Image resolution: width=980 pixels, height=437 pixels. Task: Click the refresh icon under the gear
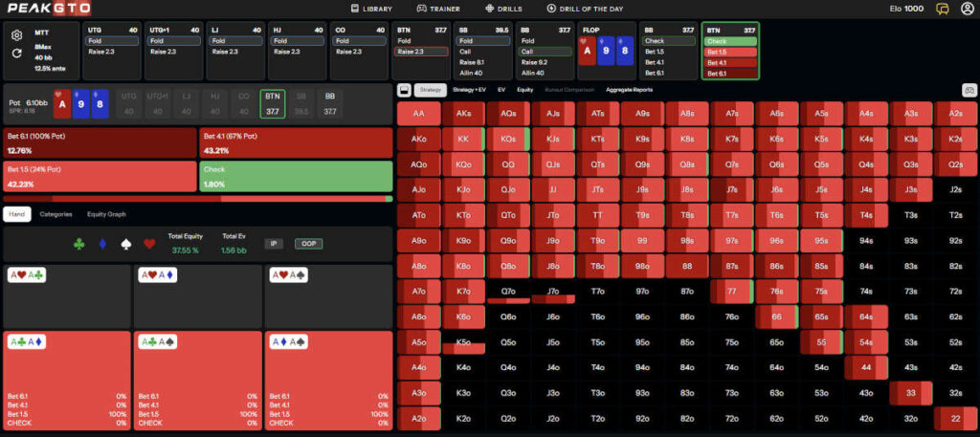[x=17, y=54]
